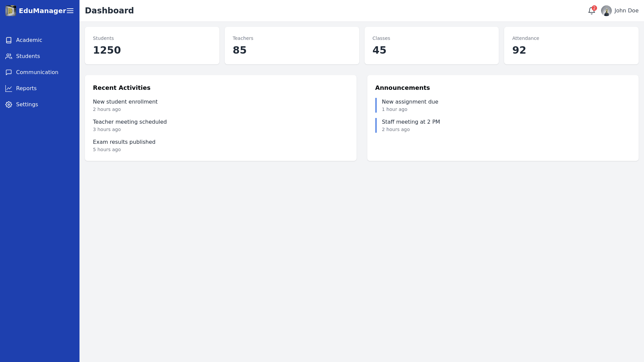
Task: Open the New student enrollment activity
Action: (125, 102)
